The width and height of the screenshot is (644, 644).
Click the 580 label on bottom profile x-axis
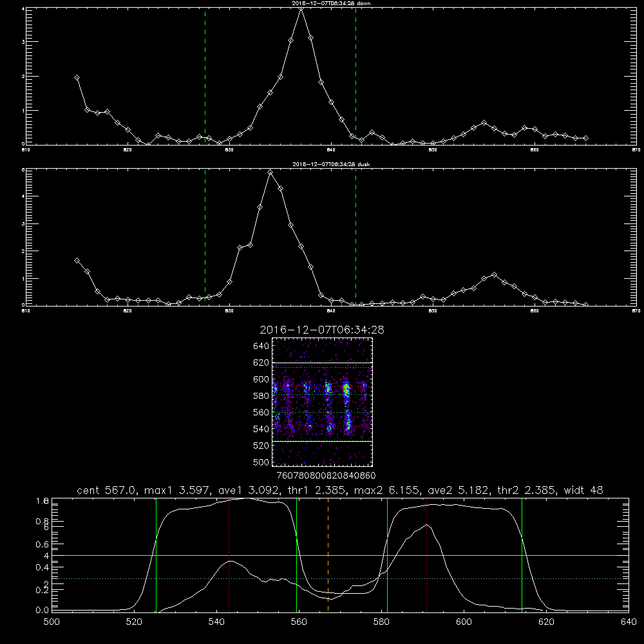click(381, 622)
